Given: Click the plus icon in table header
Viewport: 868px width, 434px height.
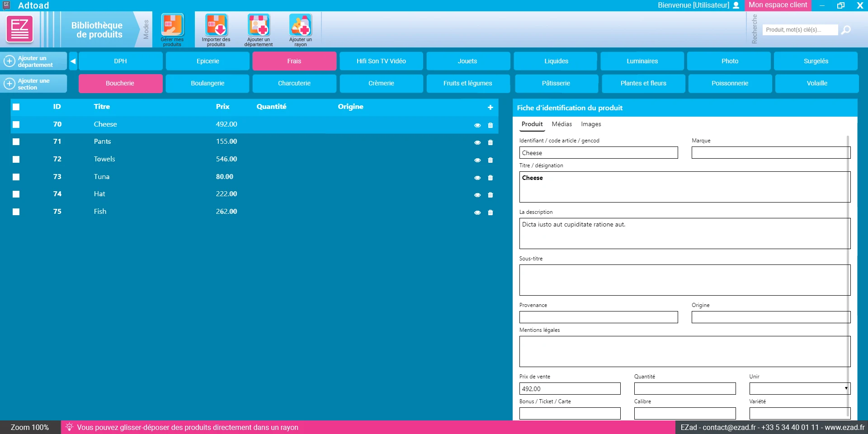Looking at the screenshot, I should [x=490, y=107].
